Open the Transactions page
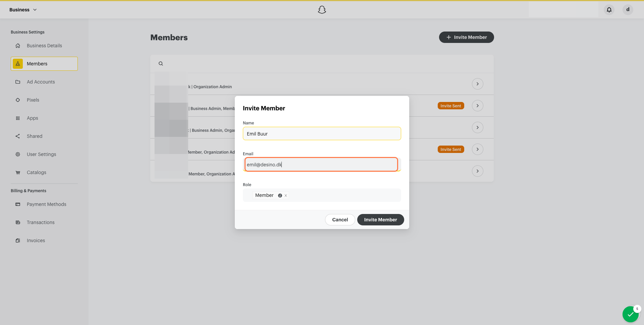The height and width of the screenshot is (325, 644). (x=44, y=222)
